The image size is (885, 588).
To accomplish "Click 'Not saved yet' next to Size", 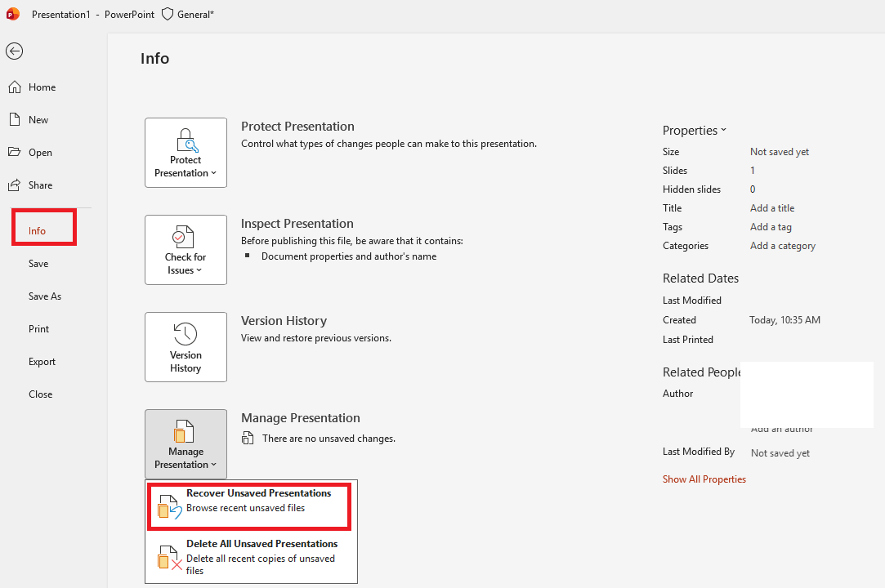I will (x=780, y=152).
